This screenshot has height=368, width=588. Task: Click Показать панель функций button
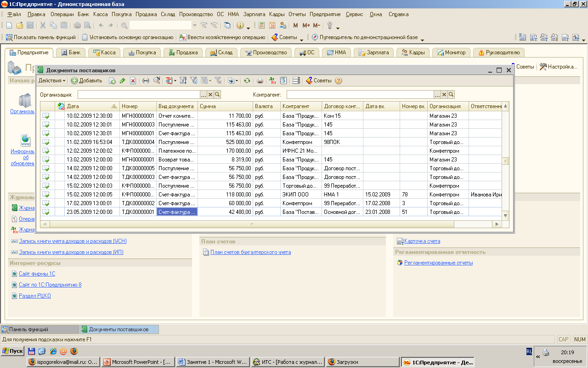pos(41,37)
